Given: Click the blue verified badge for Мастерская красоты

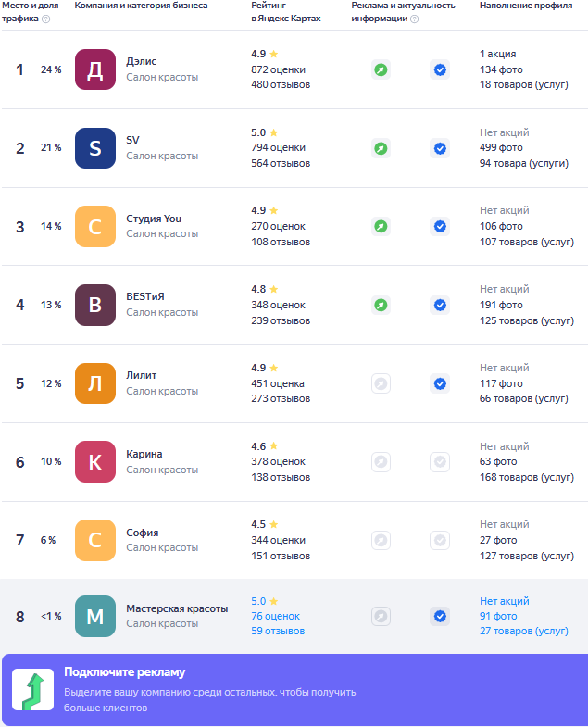Looking at the screenshot, I should pyautogui.click(x=440, y=616).
